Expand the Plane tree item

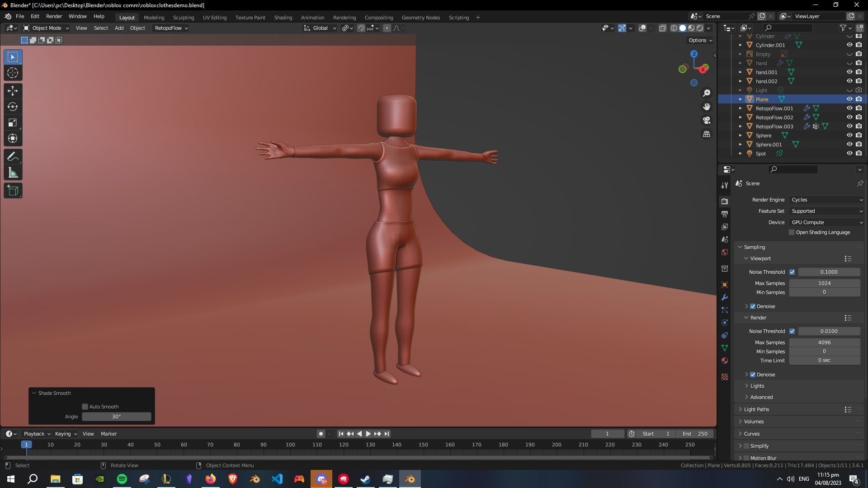pos(740,99)
